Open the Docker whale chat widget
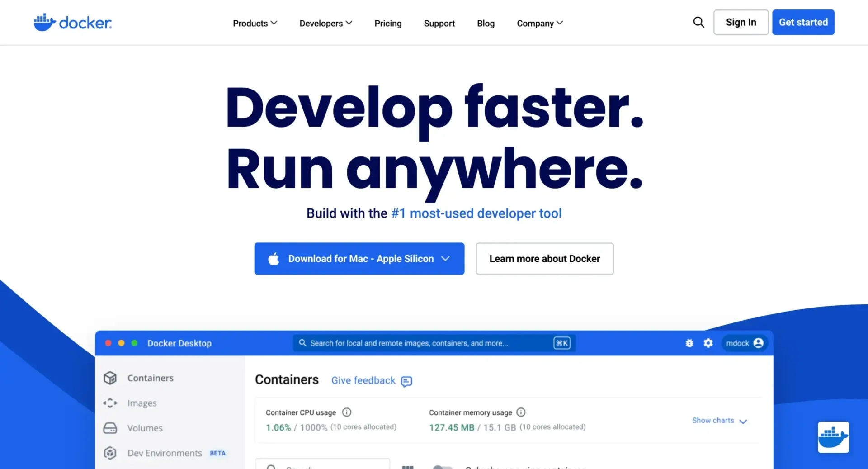 (833, 437)
